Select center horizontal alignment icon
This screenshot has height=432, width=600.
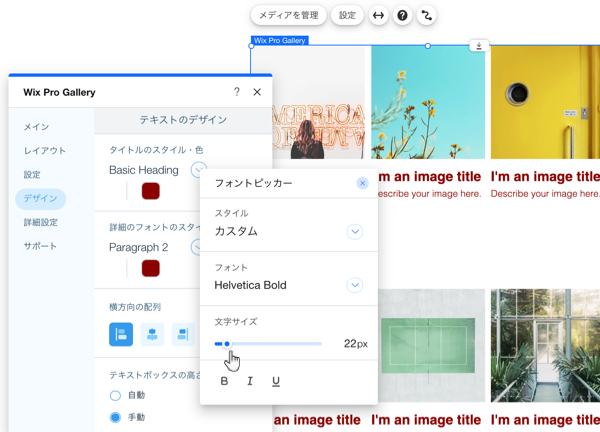pos(152,334)
